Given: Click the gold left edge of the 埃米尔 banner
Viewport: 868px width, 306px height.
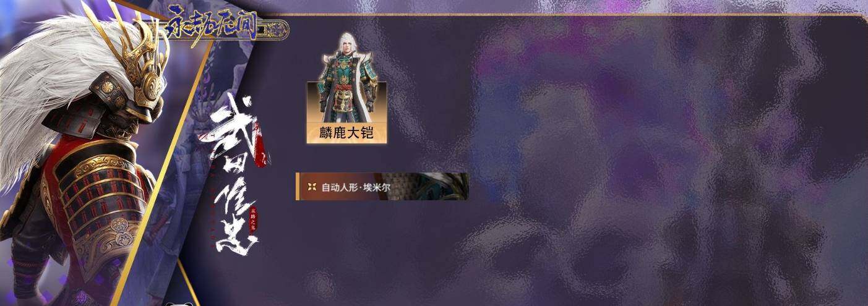Looking at the screenshot, I should coord(298,187).
